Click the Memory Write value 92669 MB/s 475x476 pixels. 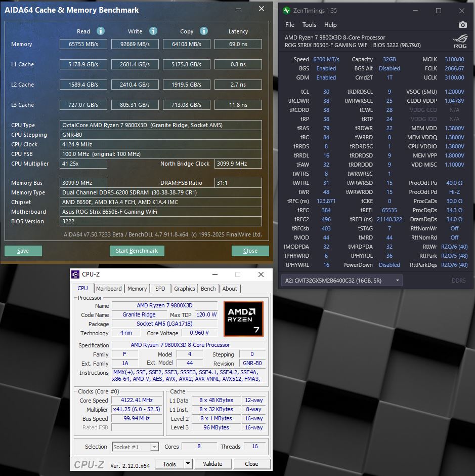[135, 44]
